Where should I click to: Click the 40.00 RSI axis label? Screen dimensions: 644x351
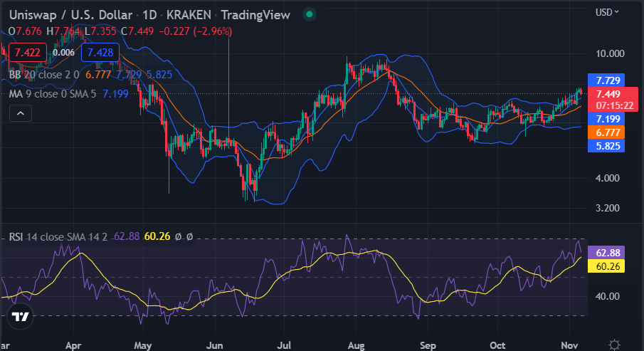[608, 296]
